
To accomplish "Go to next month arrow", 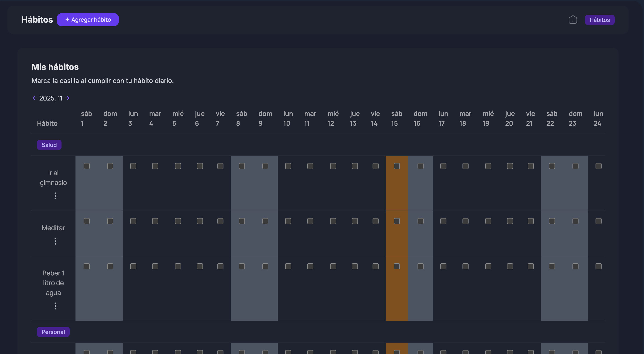I will click(67, 98).
